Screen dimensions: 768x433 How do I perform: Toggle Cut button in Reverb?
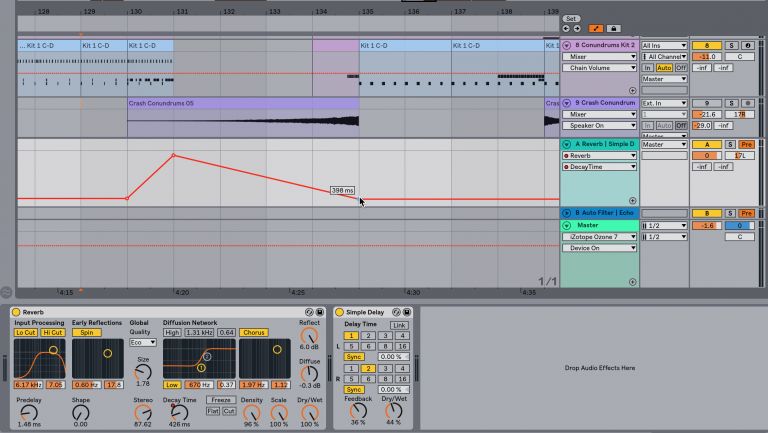pyautogui.click(x=229, y=411)
